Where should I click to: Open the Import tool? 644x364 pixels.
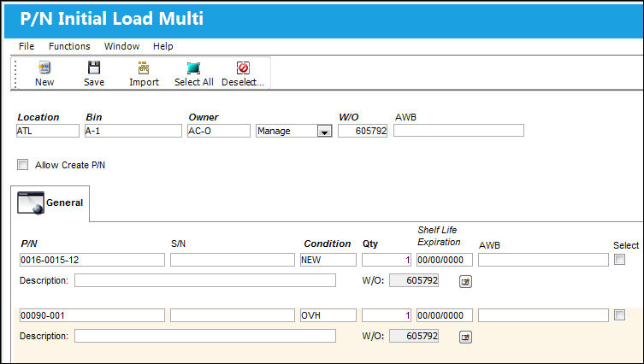click(x=144, y=68)
